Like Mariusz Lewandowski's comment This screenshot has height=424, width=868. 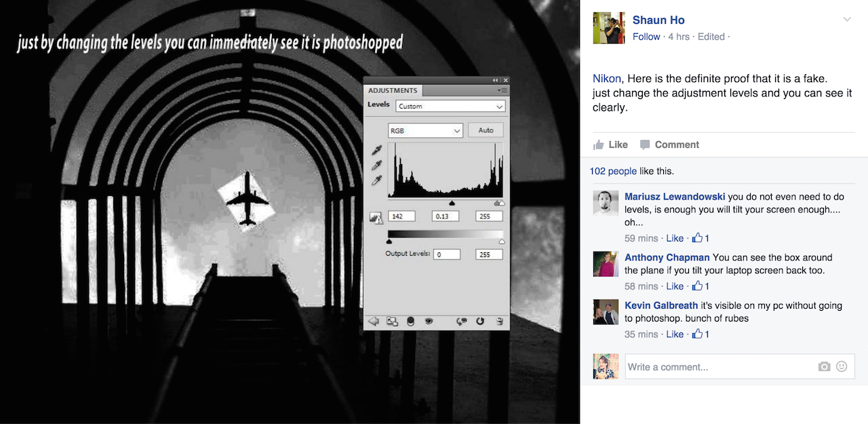tap(675, 238)
